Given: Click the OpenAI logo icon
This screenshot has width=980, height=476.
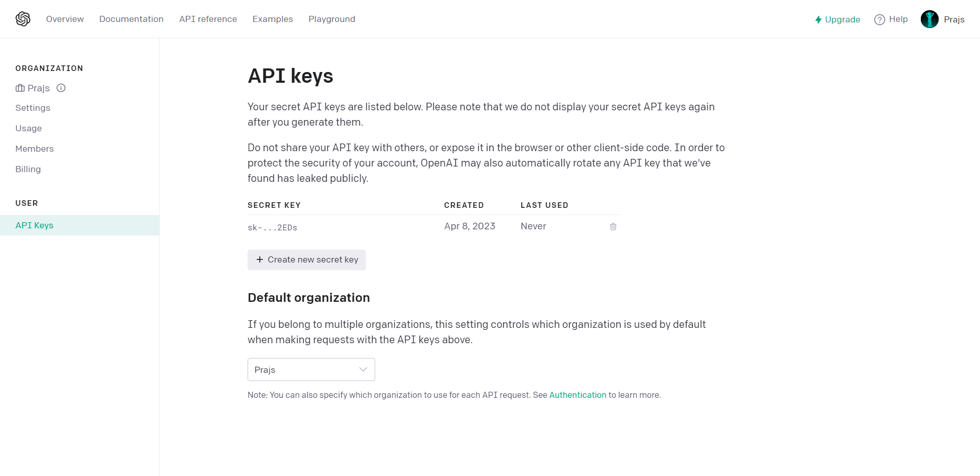Looking at the screenshot, I should pos(23,19).
